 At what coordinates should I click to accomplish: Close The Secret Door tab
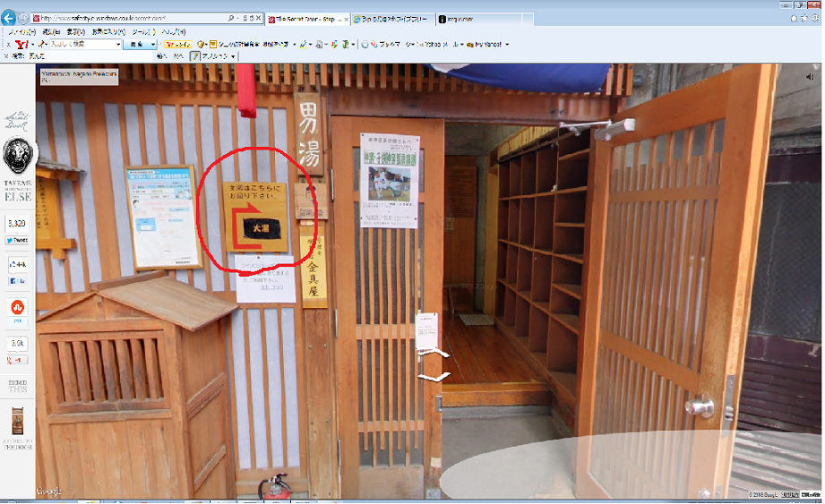click(x=346, y=19)
